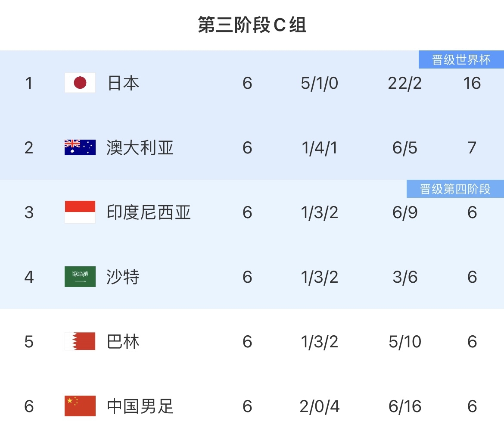The width and height of the screenshot is (504, 437).
Task: Click Australia's 1/4/1 record
Action: pyautogui.click(x=320, y=147)
